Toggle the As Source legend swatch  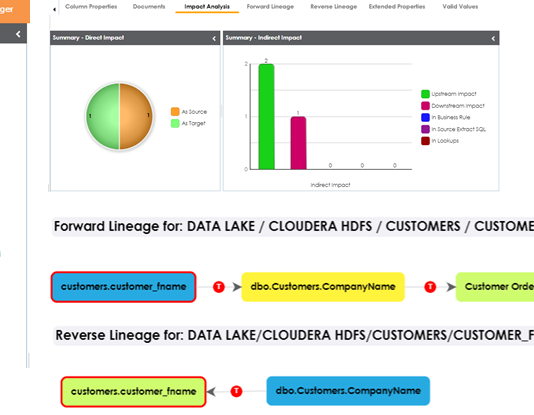pos(175,112)
